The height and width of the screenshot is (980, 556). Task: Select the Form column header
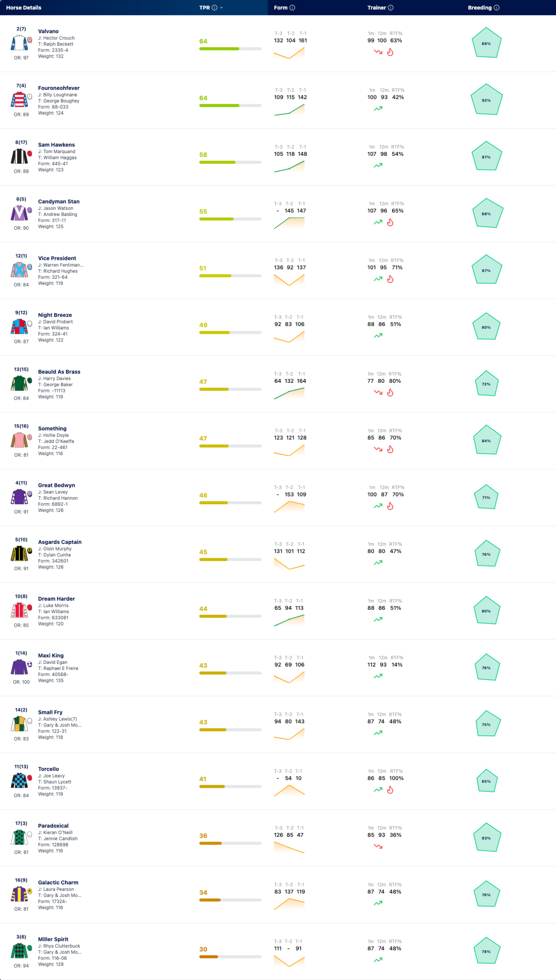click(x=281, y=8)
